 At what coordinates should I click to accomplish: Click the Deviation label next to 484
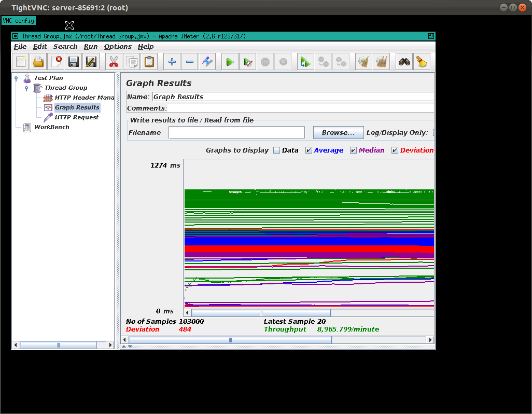(143, 329)
